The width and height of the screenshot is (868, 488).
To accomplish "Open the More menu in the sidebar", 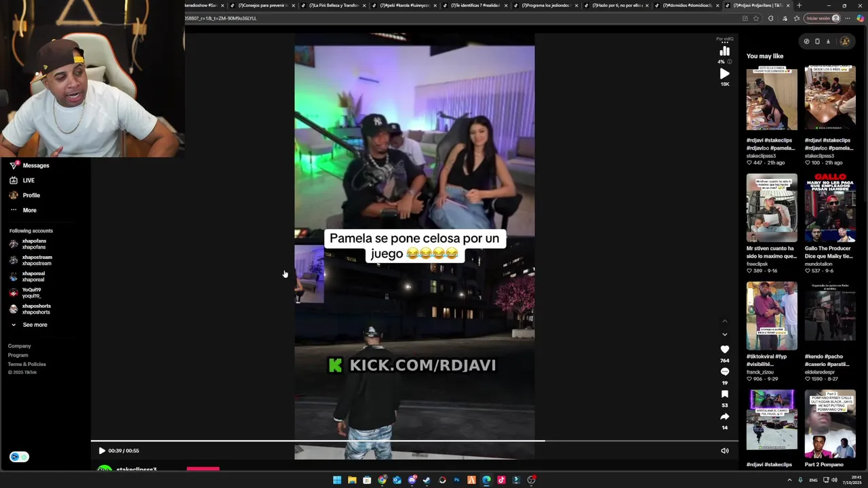I will pyautogui.click(x=23, y=210).
